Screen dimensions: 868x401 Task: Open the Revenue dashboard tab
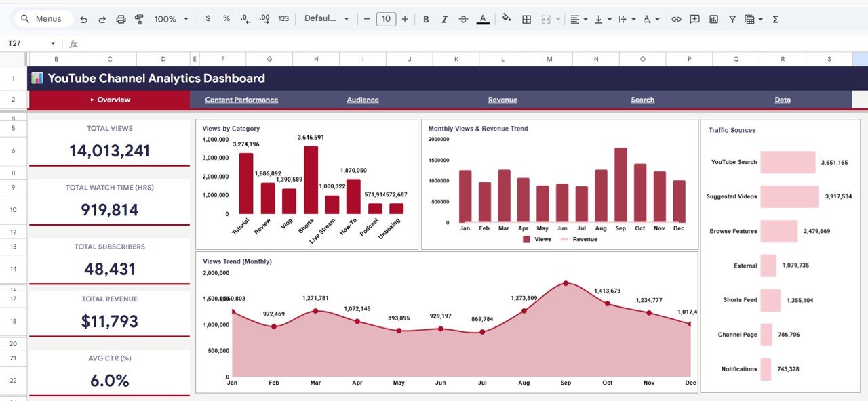pos(502,100)
